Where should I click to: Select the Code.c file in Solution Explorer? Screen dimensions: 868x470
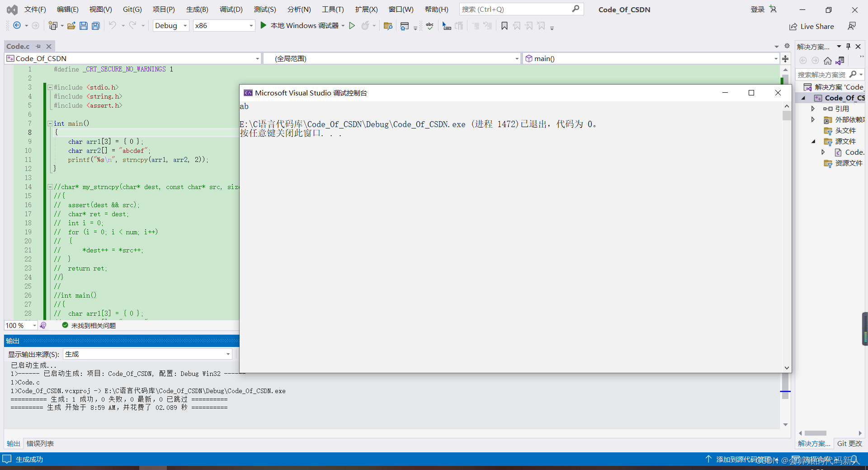coord(854,152)
